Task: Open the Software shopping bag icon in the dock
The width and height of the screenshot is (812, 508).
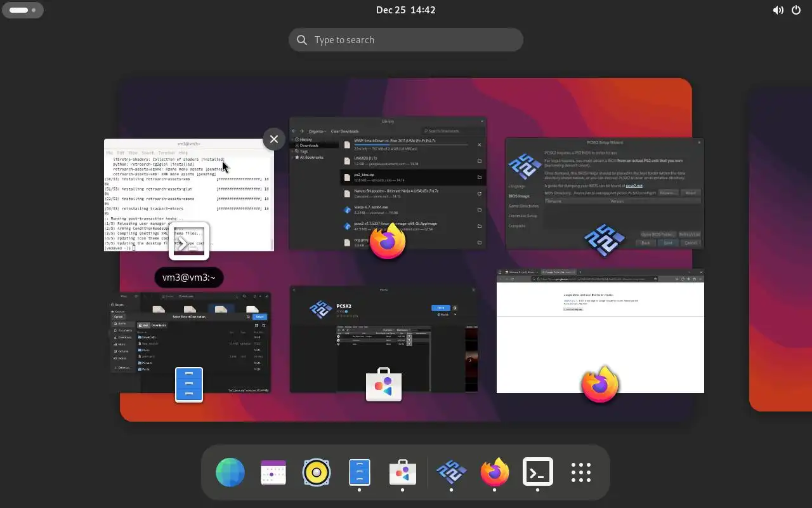Action: point(403,472)
